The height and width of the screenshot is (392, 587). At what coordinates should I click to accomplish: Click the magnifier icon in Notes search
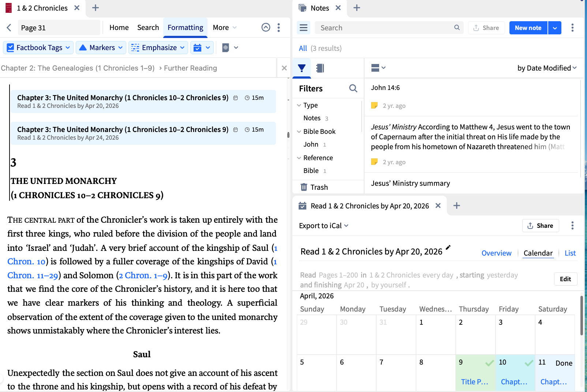click(457, 27)
